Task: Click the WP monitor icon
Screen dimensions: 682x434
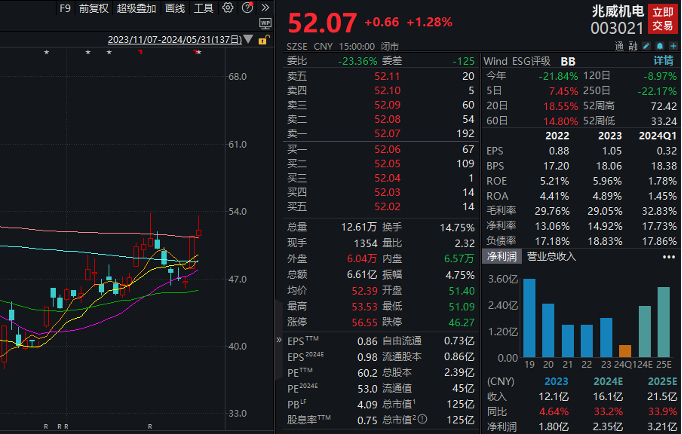Action: pos(265,23)
